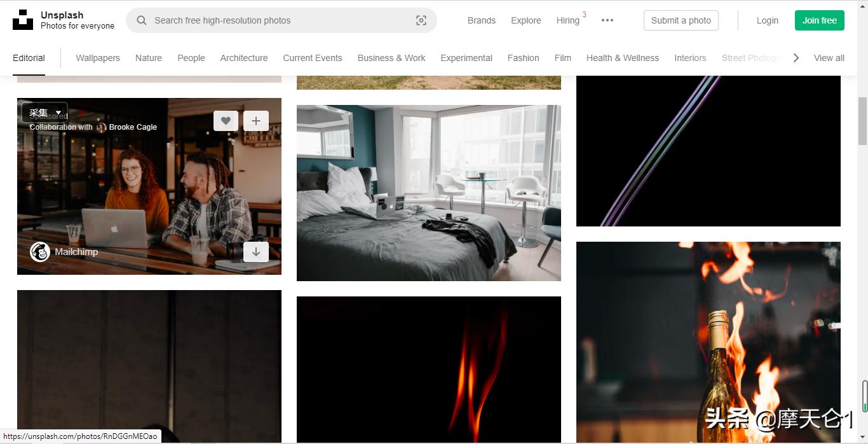Open the Health & Wellness category
The height and width of the screenshot is (444, 868).
(623, 58)
